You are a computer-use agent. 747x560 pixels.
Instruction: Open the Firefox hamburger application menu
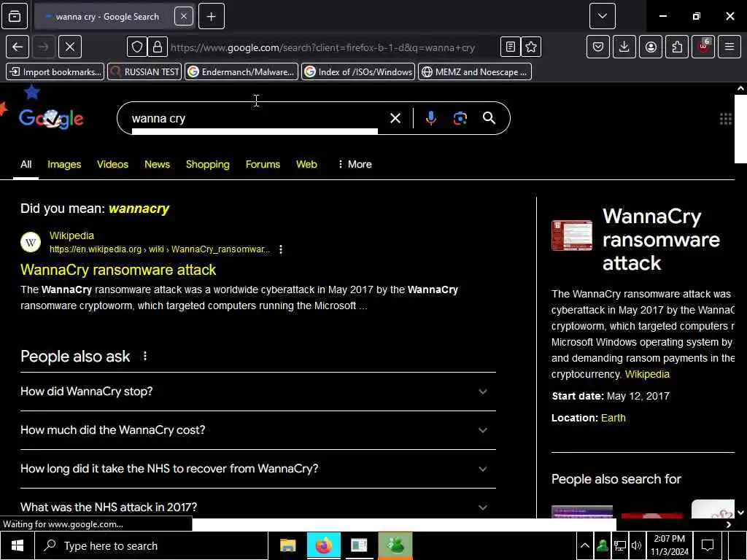point(729,47)
